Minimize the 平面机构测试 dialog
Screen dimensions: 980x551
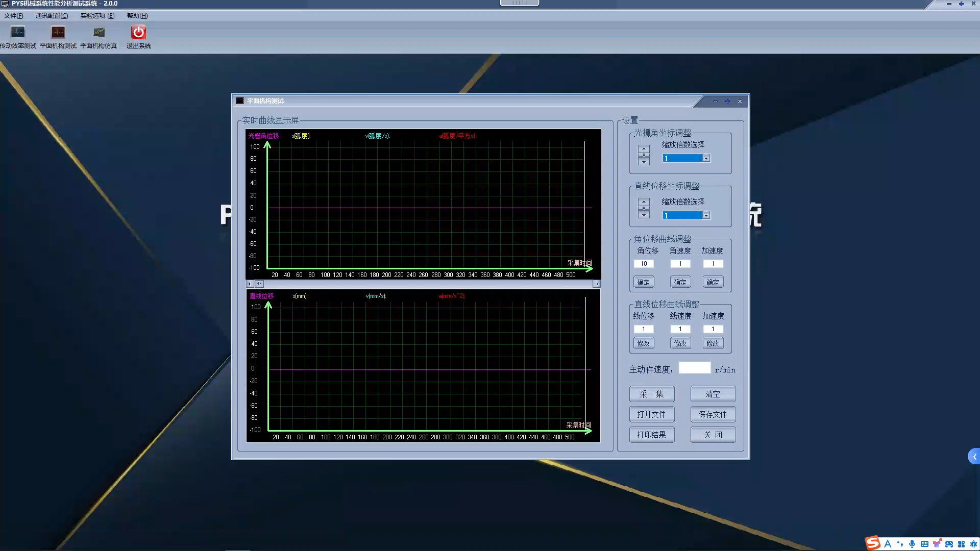point(715,101)
